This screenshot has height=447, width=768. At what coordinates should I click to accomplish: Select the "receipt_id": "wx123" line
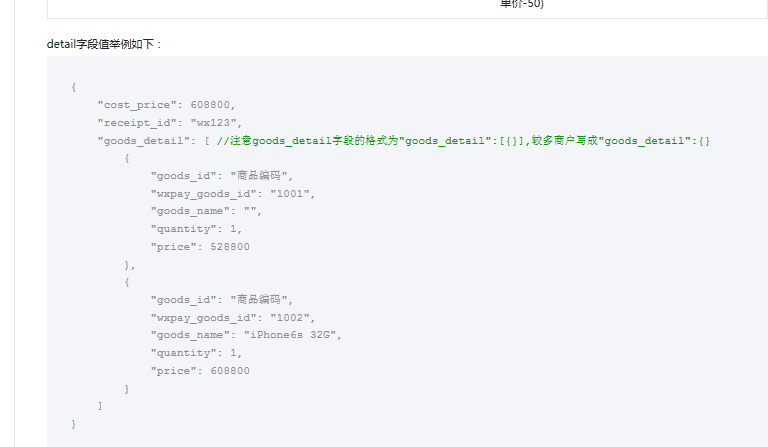click(169, 123)
